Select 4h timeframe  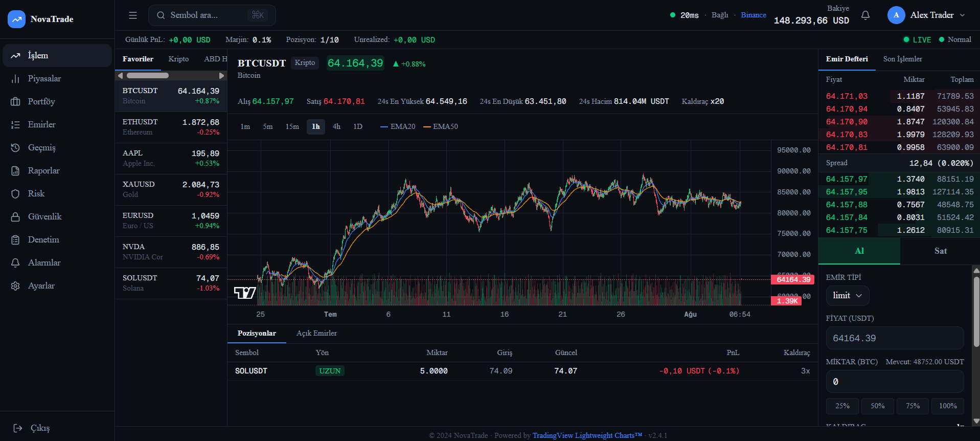pos(336,126)
